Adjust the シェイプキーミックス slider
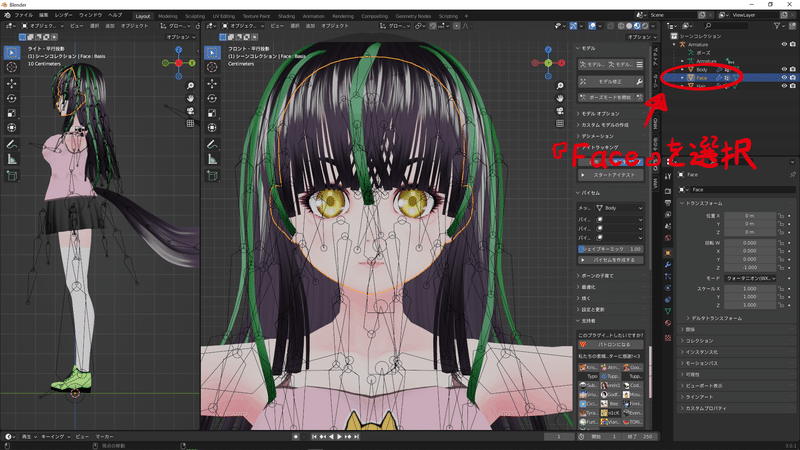Viewport: 800px width, 450px height. click(611, 249)
